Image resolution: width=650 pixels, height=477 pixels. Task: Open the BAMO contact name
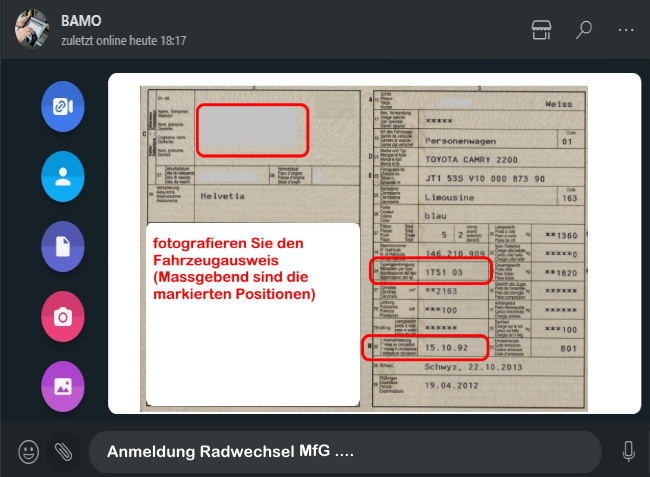coord(81,21)
